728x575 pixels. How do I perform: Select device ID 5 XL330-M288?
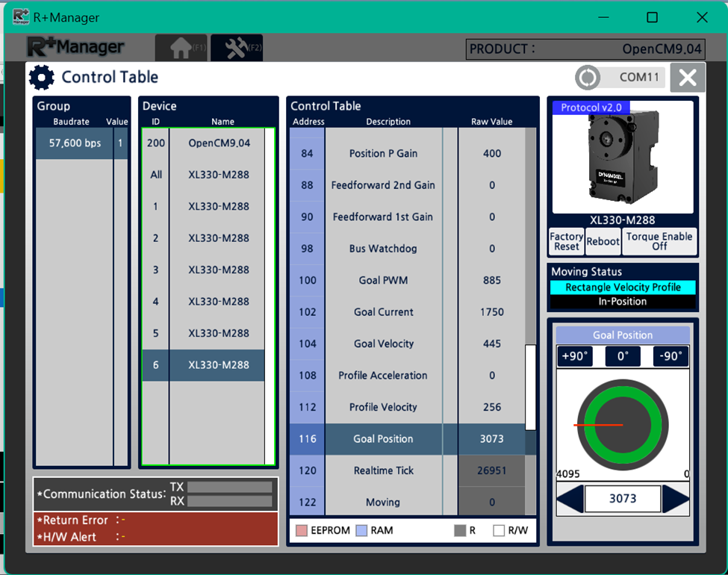coord(203,334)
